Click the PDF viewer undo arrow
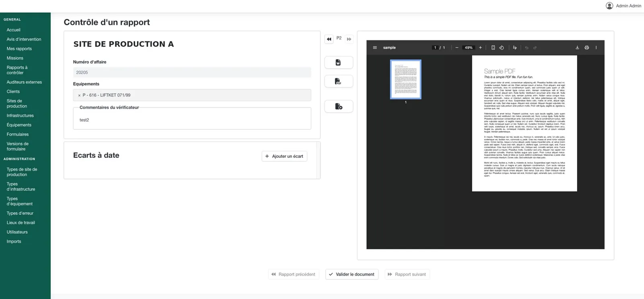The image size is (644, 299). click(526, 47)
